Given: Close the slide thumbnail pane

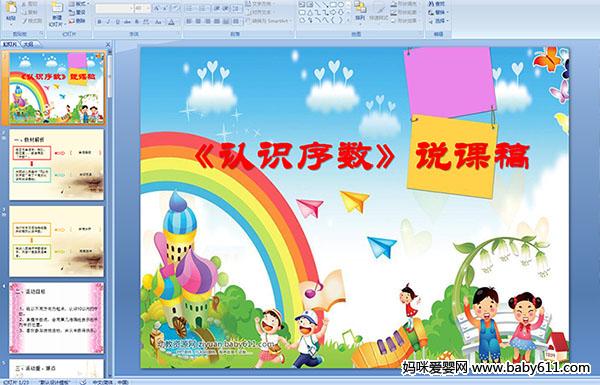Looking at the screenshot, I should (108, 44).
